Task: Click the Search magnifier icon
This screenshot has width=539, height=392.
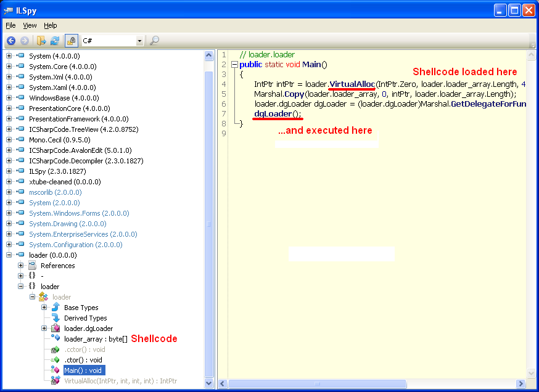Action: pyautogui.click(x=154, y=41)
